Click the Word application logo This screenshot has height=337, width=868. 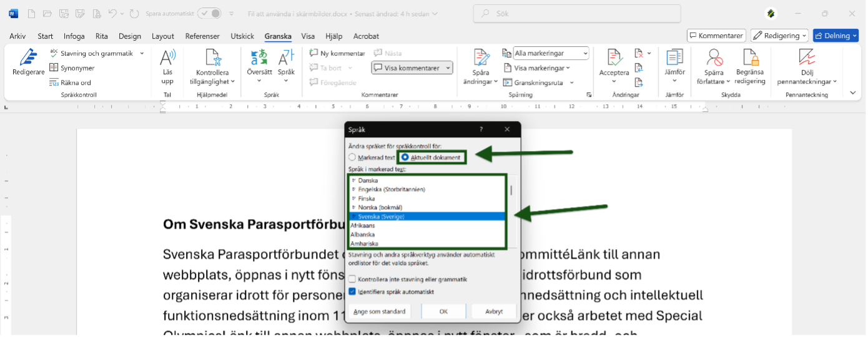pyautogui.click(x=13, y=14)
